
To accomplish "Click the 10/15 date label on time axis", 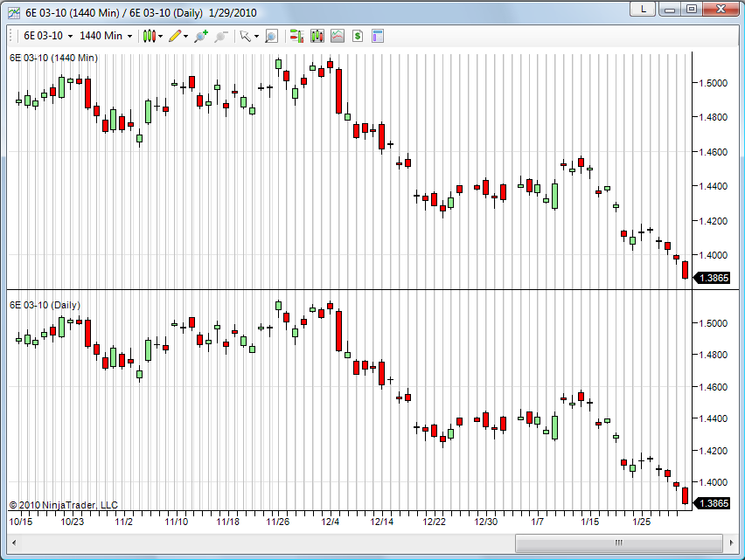I will 21,522.
